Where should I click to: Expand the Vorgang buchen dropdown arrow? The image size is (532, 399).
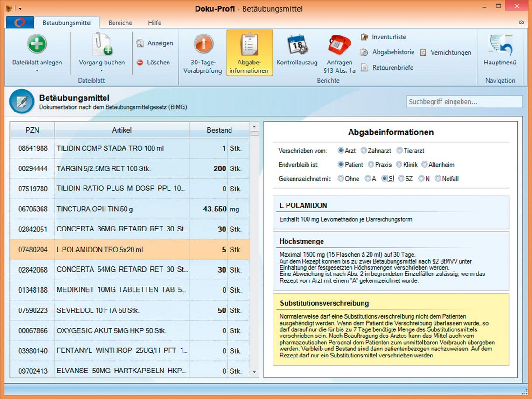(101, 71)
